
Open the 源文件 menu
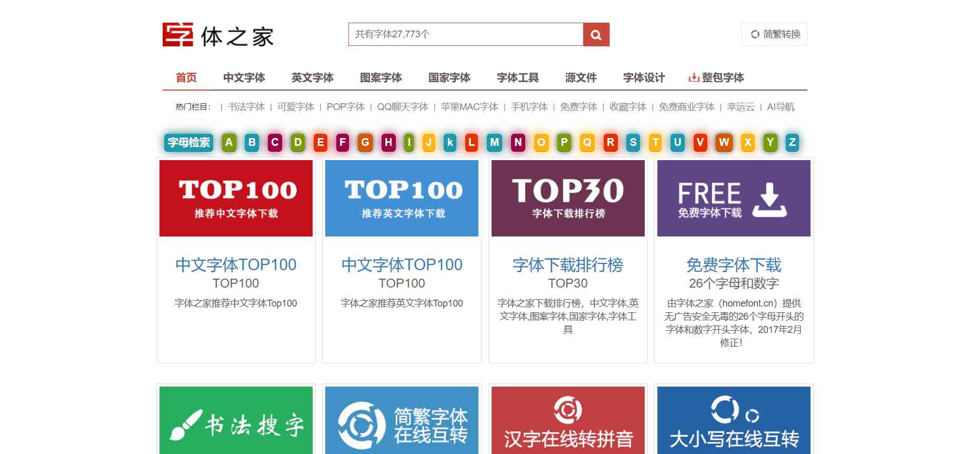click(x=581, y=78)
